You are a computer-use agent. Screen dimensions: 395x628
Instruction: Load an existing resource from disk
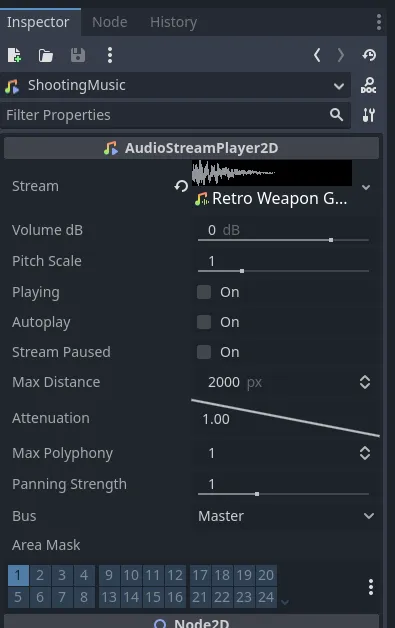[x=46, y=55]
